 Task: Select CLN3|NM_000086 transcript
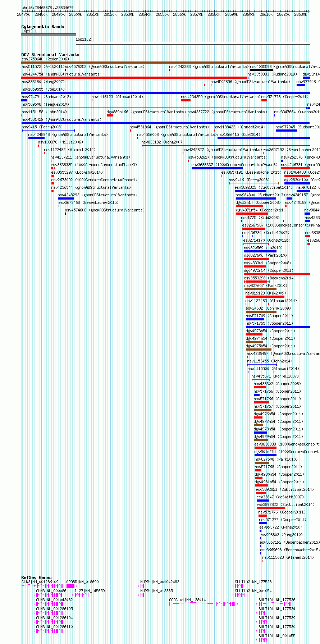click(x=51, y=591)
